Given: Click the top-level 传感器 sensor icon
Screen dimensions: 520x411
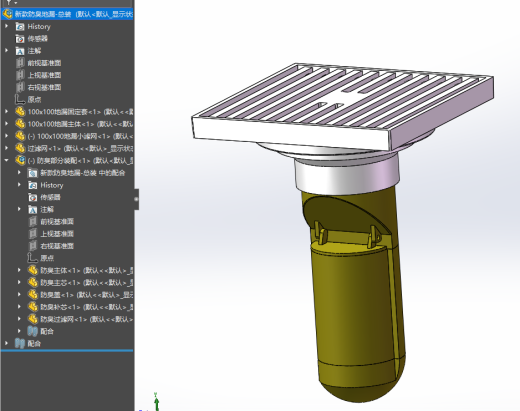Looking at the screenshot, I should click(20, 39).
